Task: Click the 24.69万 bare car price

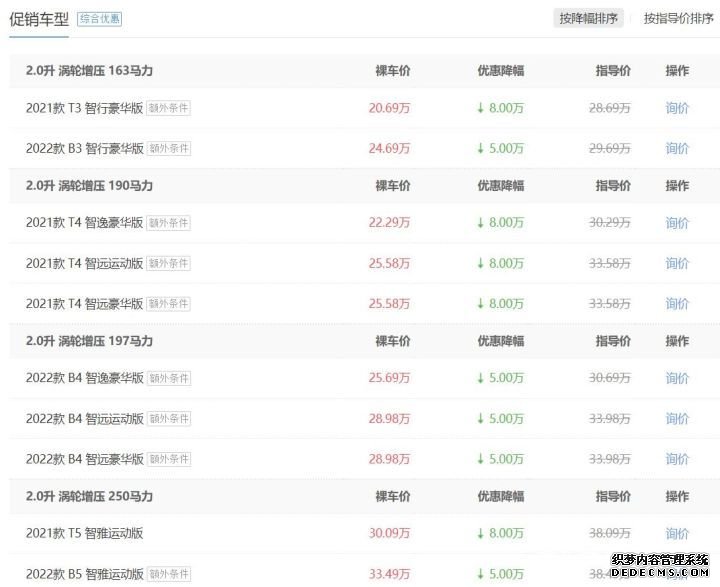Action: point(389,148)
